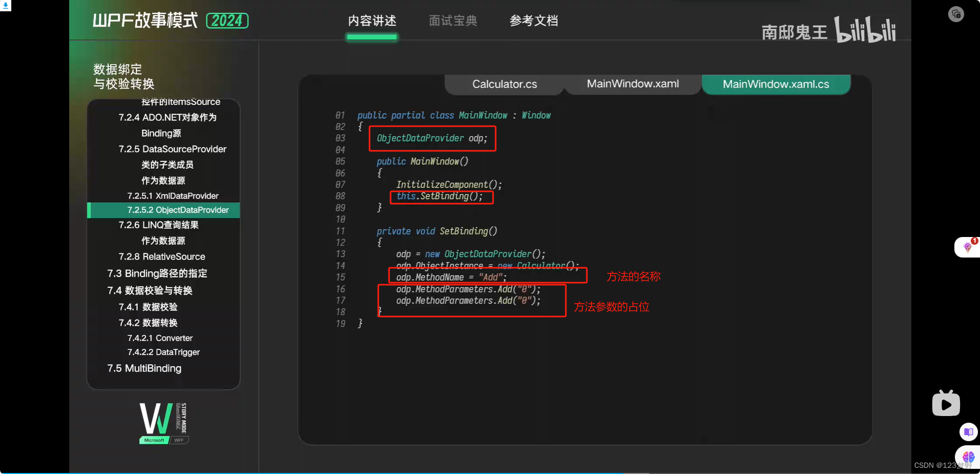
Task: Select section 7.2.5.2 ObjectDataProvider
Action: click(164, 210)
